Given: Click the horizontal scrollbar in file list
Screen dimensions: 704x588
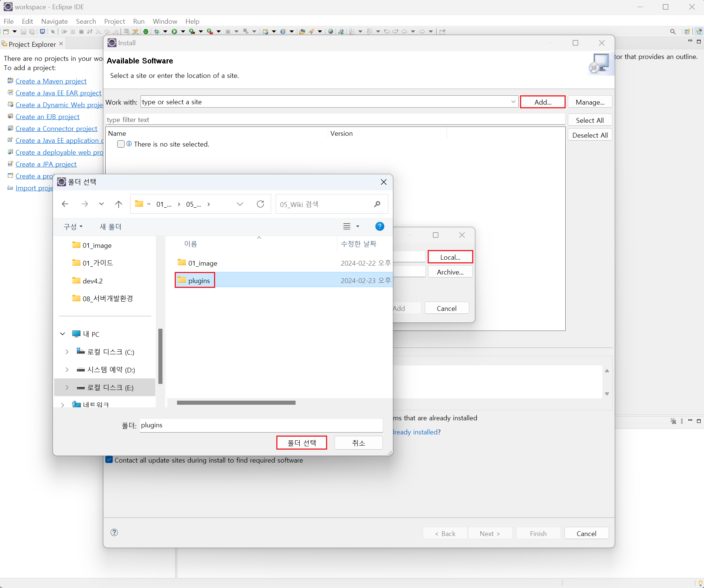Looking at the screenshot, I should coord(236,403).
